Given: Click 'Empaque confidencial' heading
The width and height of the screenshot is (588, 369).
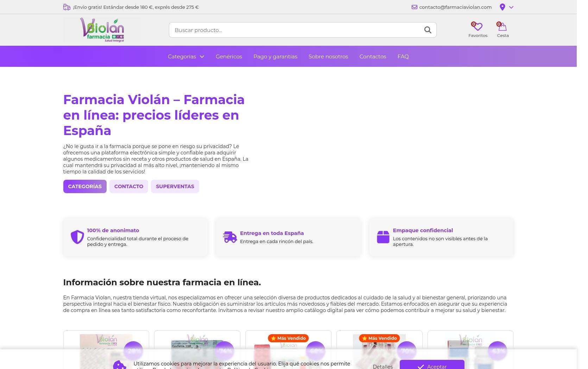Looking at the screenshot, I should 423,230.
